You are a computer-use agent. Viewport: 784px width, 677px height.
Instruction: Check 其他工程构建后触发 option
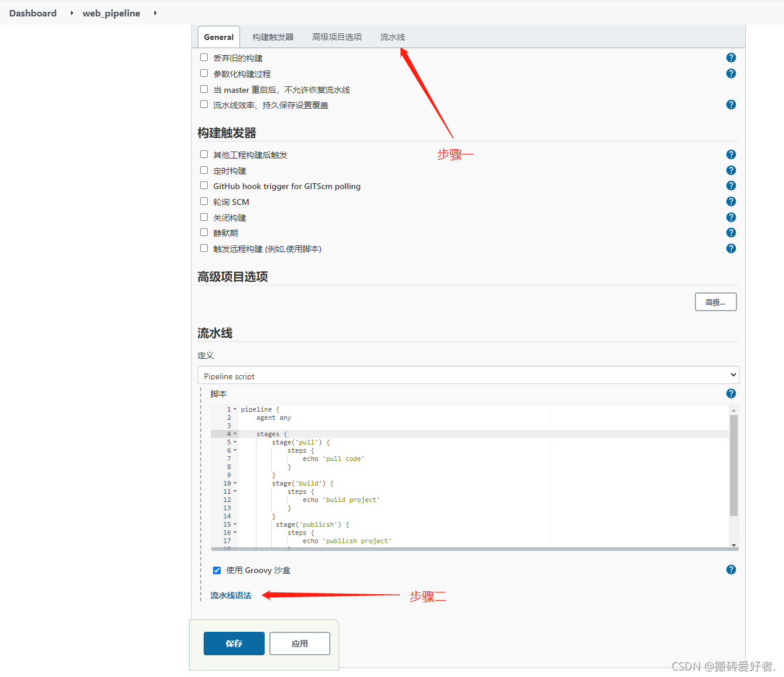[x=204, y=154]
